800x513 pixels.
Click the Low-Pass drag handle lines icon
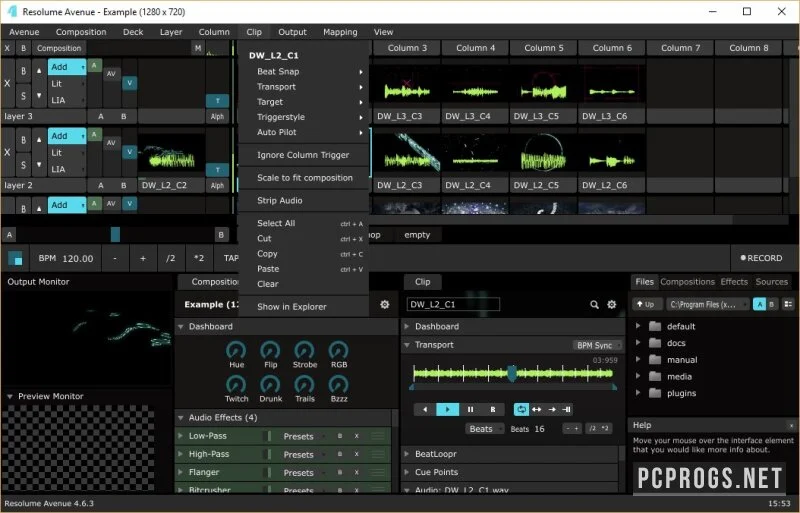(378, 436)
